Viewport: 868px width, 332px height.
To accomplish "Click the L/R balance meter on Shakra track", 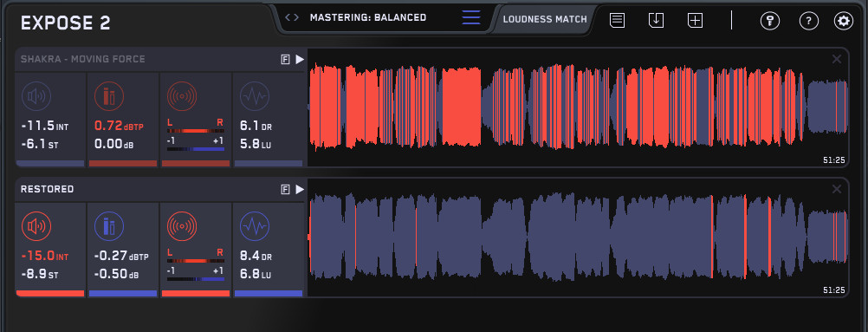I will [196, 131].
